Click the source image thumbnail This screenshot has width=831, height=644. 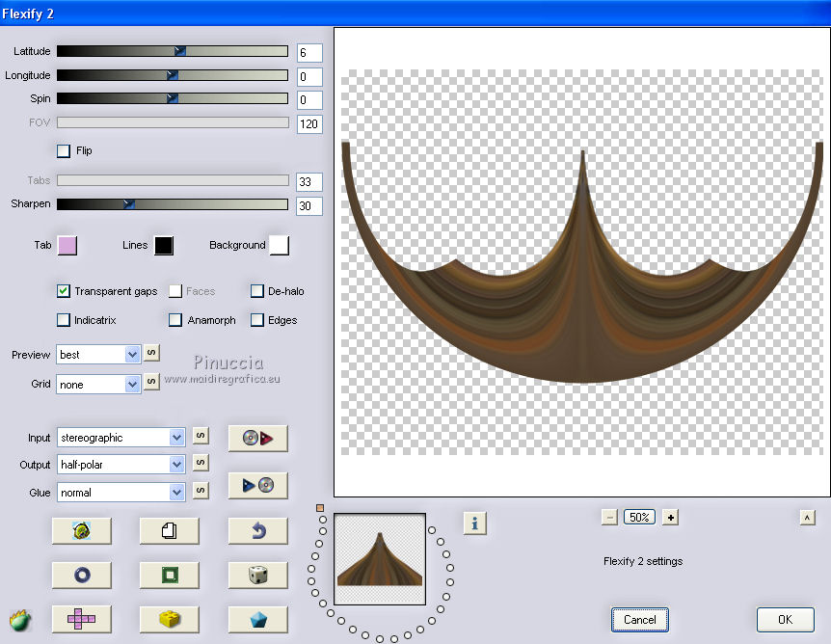(380, 558)
